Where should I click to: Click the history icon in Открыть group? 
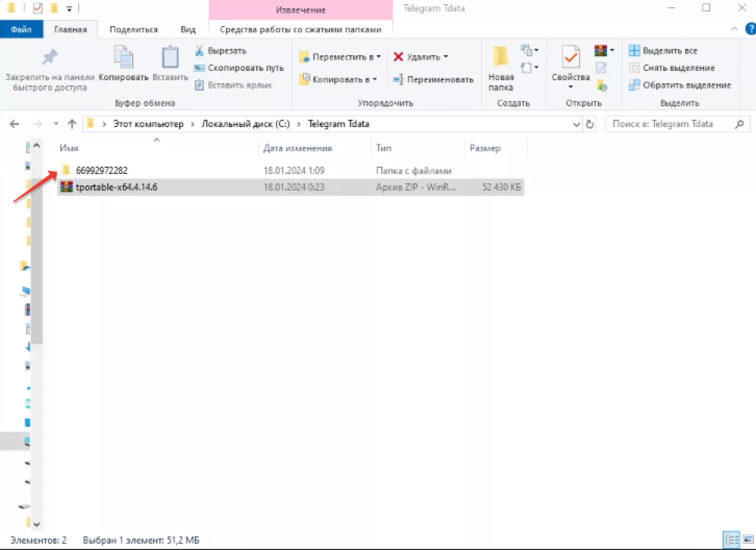(602, 86)
